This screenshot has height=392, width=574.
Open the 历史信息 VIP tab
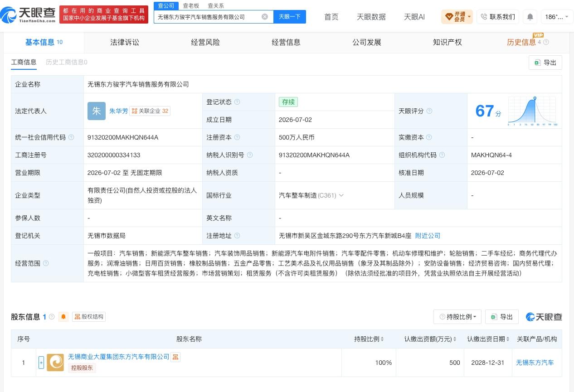click(x=521, y=42)
